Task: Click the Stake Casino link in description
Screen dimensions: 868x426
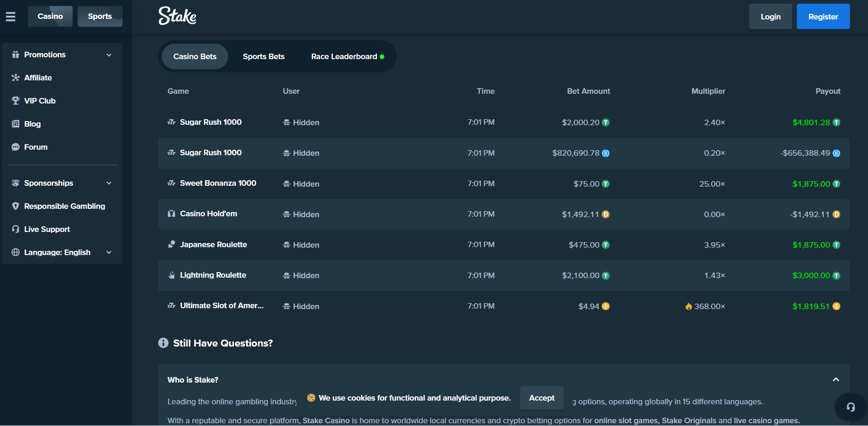Action: coord(326,420)
